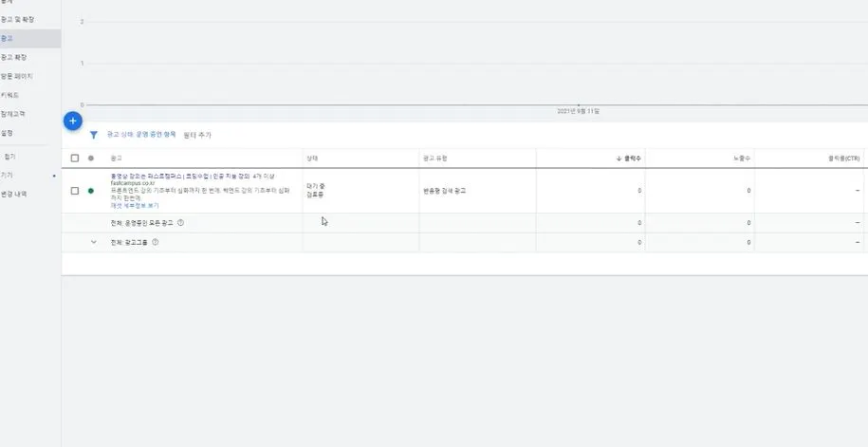
Task: Select the highlighted 광고 sidebar item
Action: coord(7,38)
